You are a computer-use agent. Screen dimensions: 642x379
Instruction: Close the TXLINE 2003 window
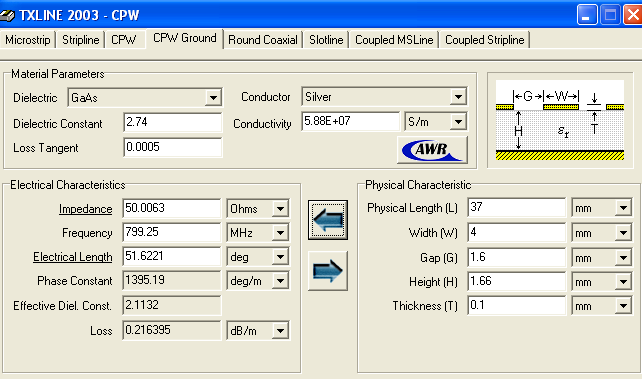point(633,15)
